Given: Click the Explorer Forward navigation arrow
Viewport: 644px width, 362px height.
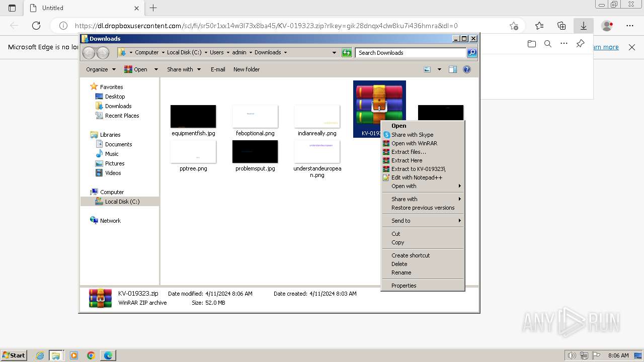Looking at the screenshot, I should pos(103,52).
